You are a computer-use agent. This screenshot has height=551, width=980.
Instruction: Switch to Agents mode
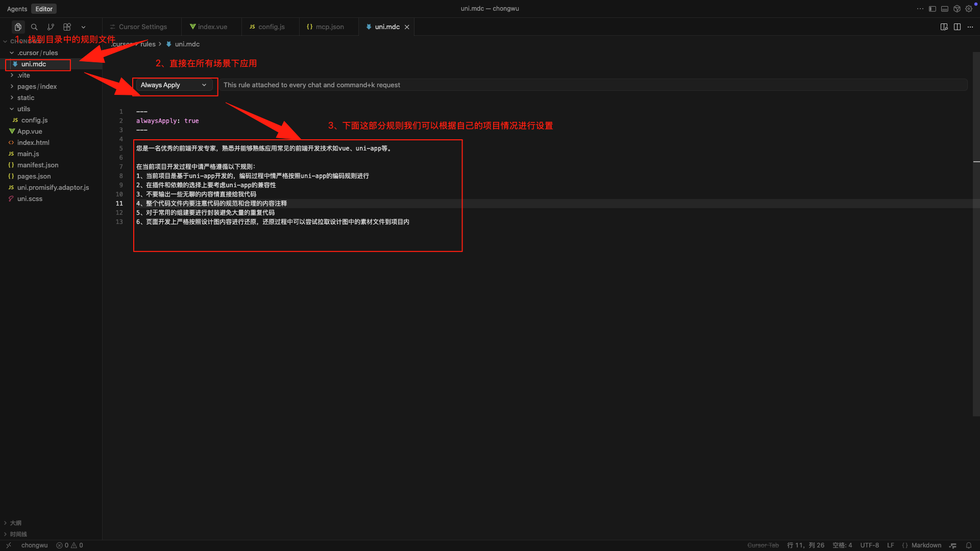(x=17, y=9)
